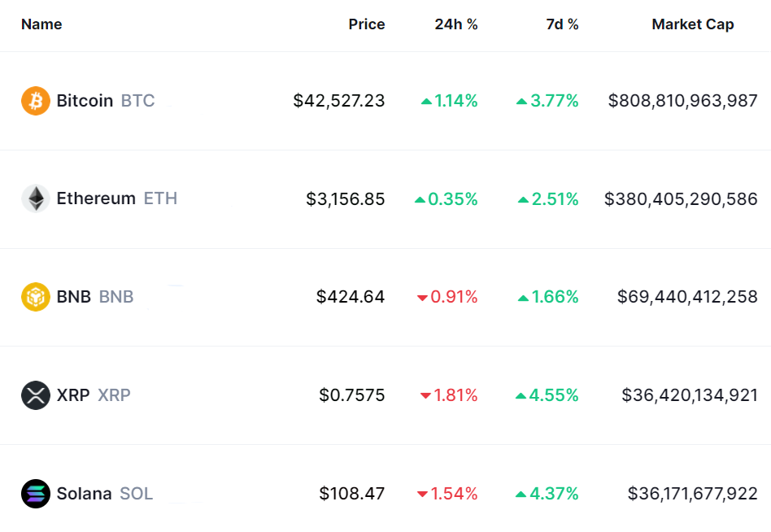Sort by the Market Cap column header
The height and width of the screenshot is (532, 771).
coord(692,24)
